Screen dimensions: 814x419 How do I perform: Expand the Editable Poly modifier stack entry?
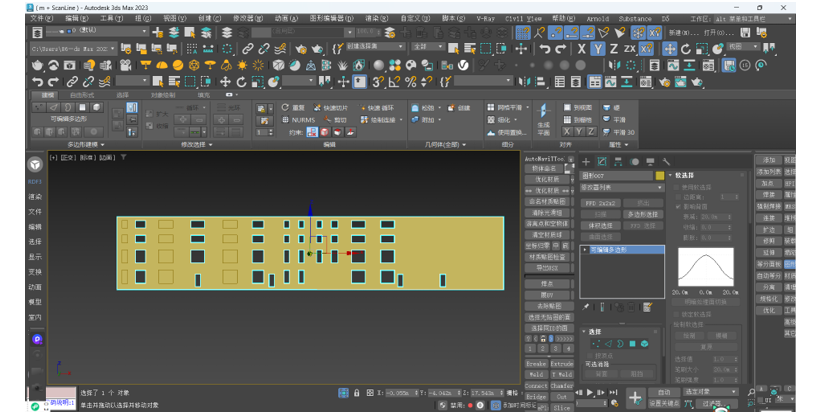(x=585, y=250)
